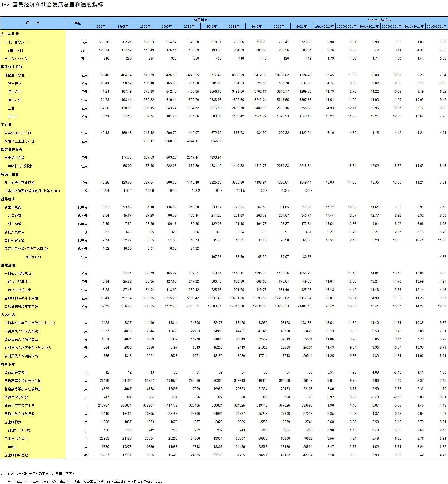Click the 年末户籍总人口 value for 2021年
This screenshot has height=484, width=448.
(x=306, y=42)
